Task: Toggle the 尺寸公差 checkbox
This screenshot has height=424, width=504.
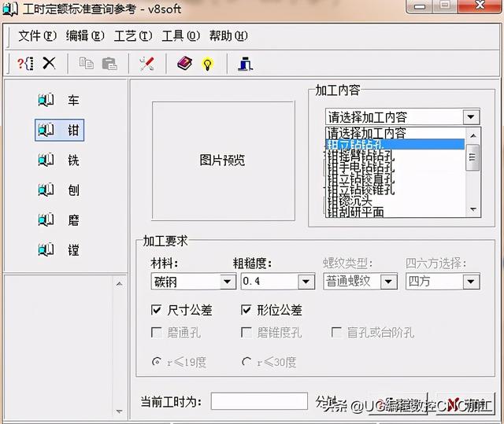Action: 156,310
